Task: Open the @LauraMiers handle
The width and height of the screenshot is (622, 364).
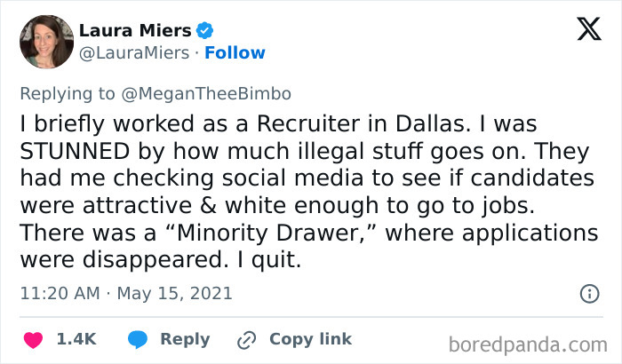Action: 133,53
